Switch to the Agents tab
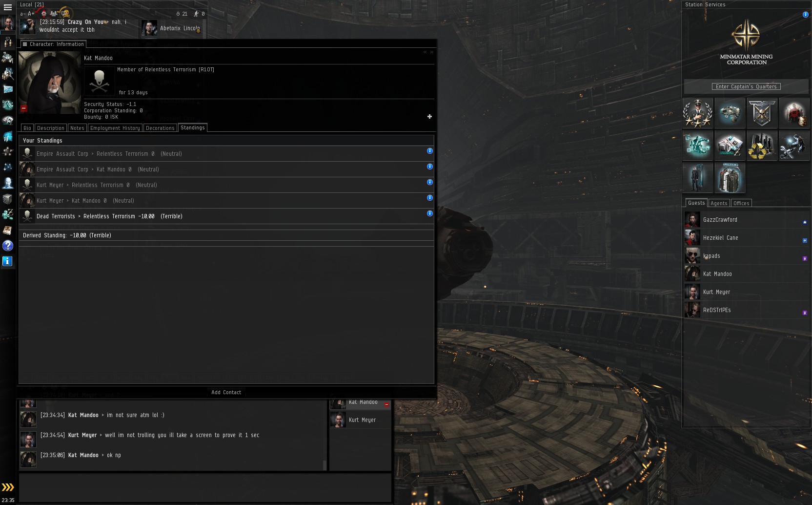Screen dimensions: 812x505 click(x=719, y=203)
